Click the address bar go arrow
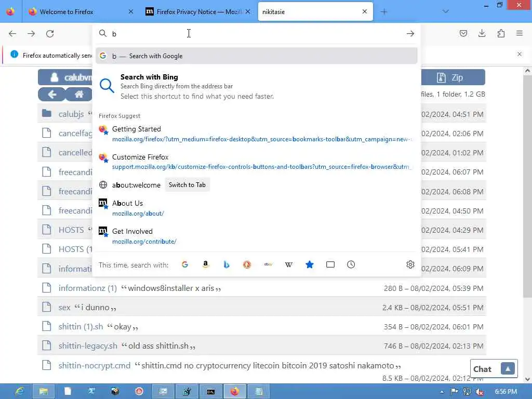The width and height of the screenshot is (532, 399). click(x=410, y=34)
